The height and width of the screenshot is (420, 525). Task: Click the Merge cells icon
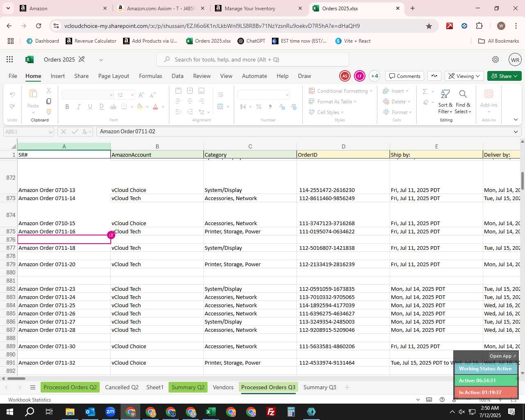pos(221,107)
